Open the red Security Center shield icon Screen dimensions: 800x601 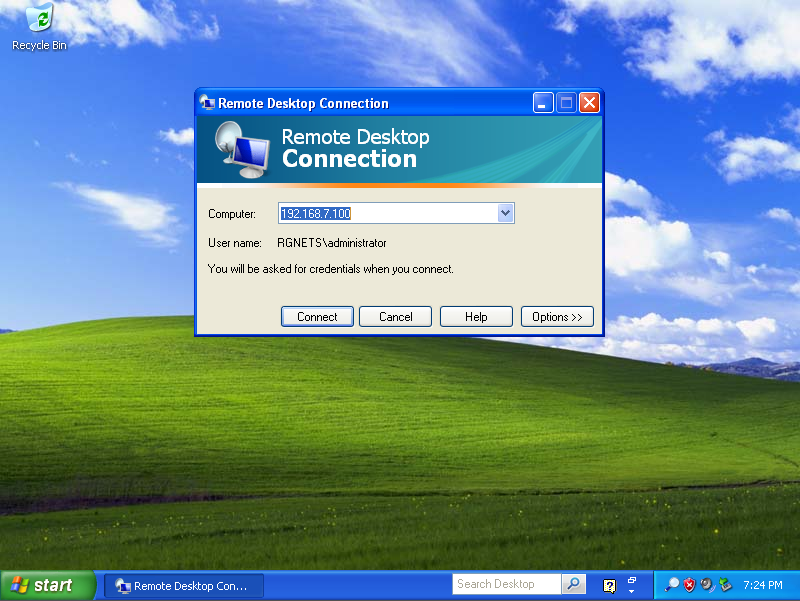pos(689,585)
